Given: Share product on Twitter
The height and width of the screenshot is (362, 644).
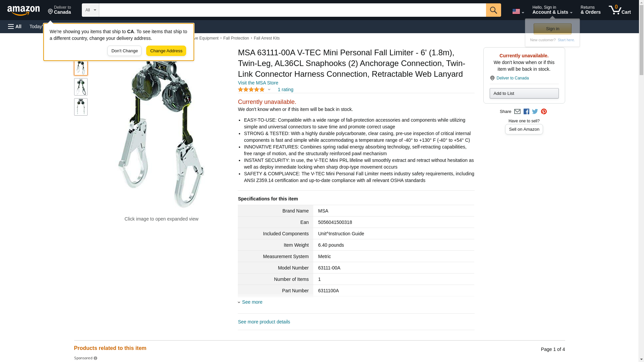Looking at the screenshot, I should 535,112.
